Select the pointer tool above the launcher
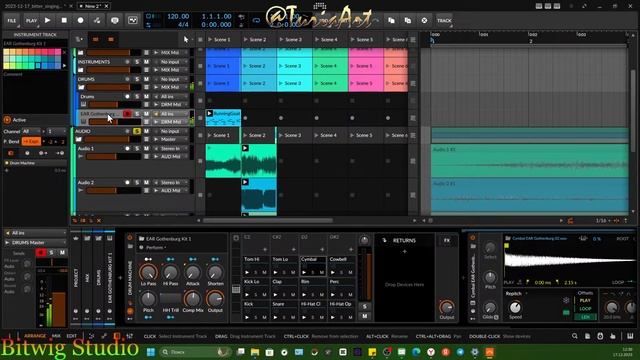Image resolution: width=640 pixels, height=360 pixels. (x=186, y=40)
